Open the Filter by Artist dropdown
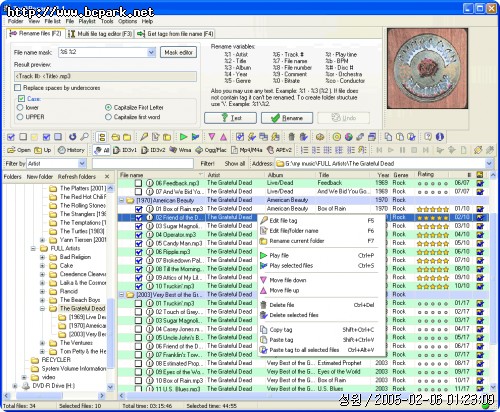500x412 pixels. (82, 164)
